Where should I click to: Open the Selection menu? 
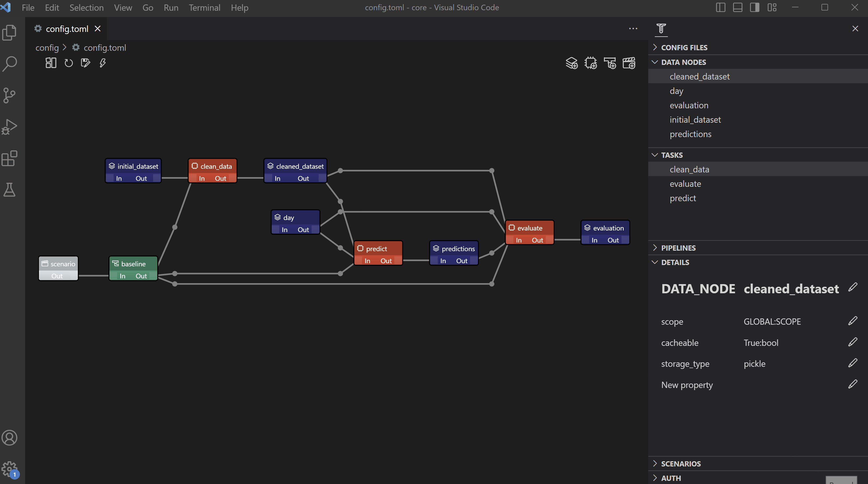[86, 7]
